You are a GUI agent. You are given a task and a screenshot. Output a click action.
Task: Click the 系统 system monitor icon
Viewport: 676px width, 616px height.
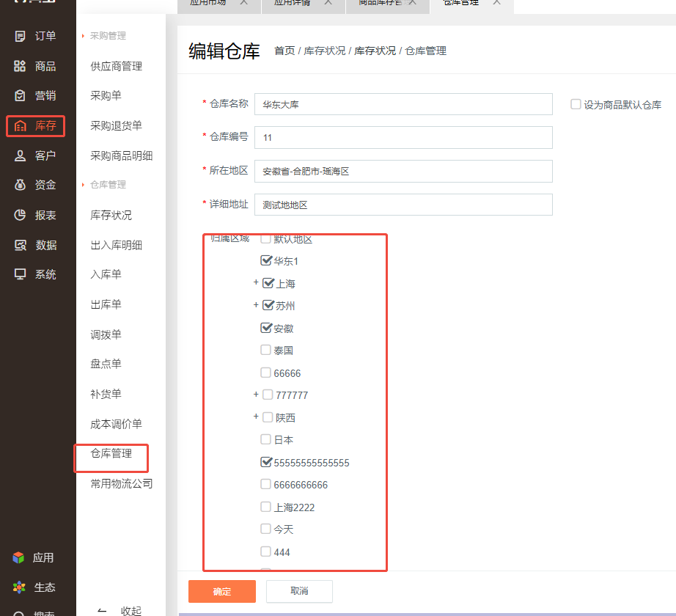20,274
